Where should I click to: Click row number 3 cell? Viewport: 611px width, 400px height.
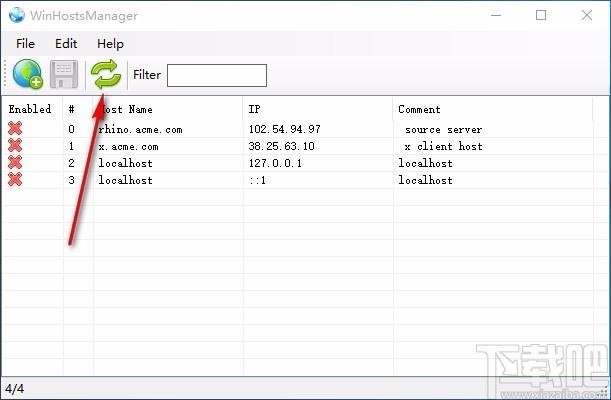71,180
